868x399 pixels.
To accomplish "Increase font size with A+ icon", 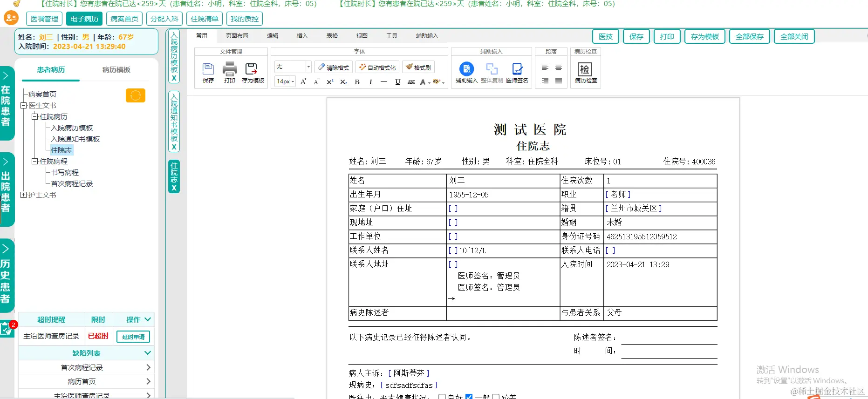I will [x=303, y=82].
